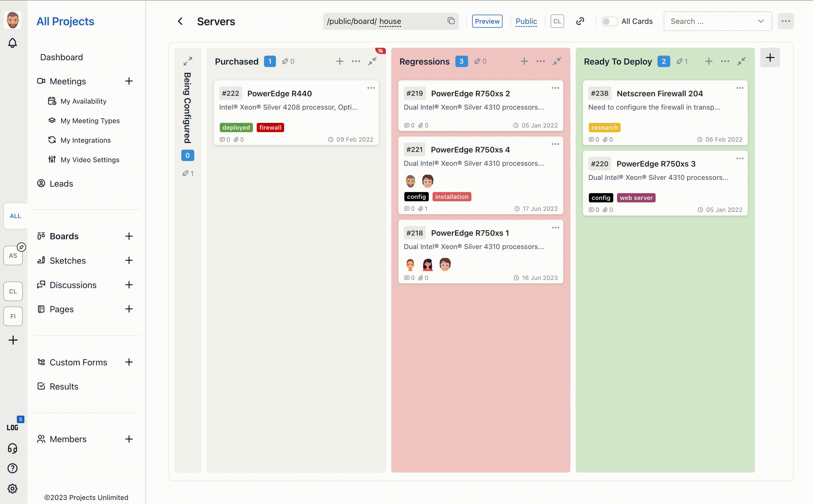
Task: Open the support headset icon
Action: [x=13, y=448]
